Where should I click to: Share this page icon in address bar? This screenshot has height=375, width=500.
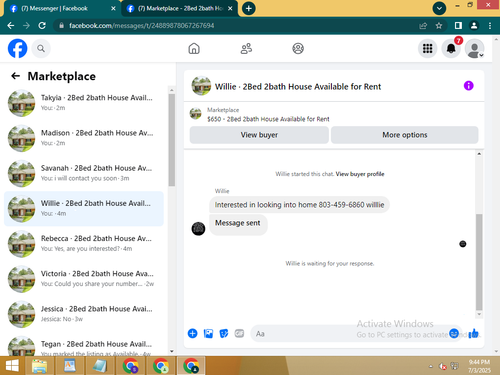(x=423, y=26)
